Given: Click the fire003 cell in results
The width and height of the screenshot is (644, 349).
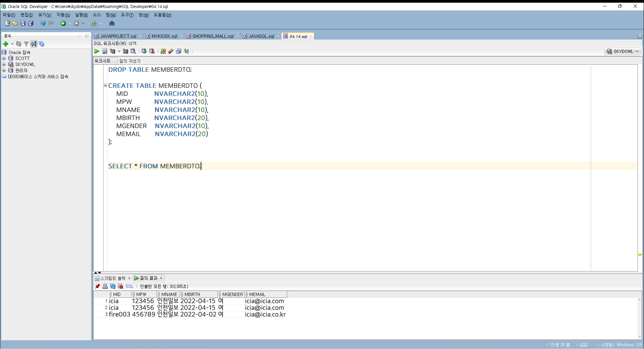Looking at the screenshot, I should tap(120, 314).
